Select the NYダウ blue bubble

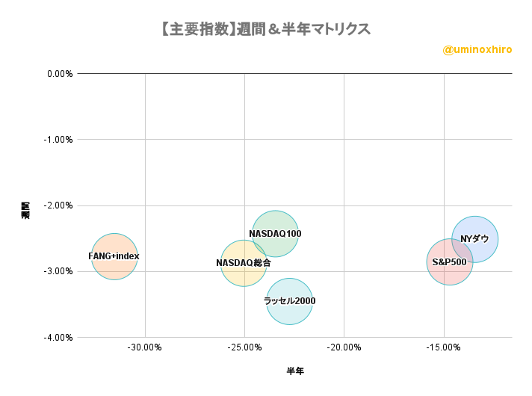click(x=474, y=239)
